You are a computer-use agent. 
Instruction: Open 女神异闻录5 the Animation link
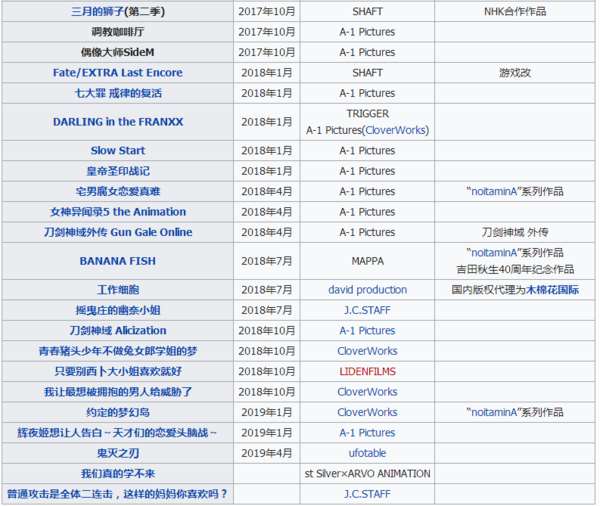click(118, 212)
